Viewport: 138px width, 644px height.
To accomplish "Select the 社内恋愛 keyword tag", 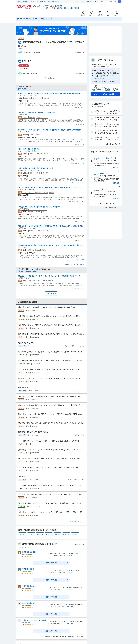I will [66, 534].
